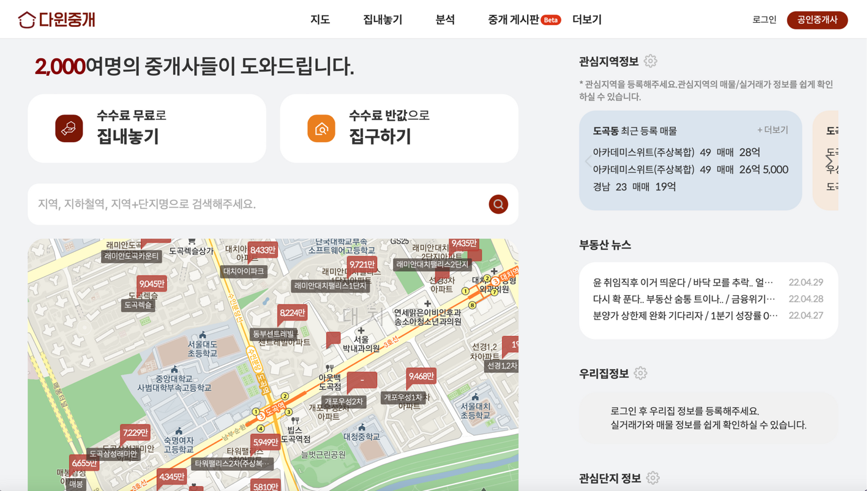Open the 분석 menu item
This screenshot has height=491, width=868.
(445, 19)
